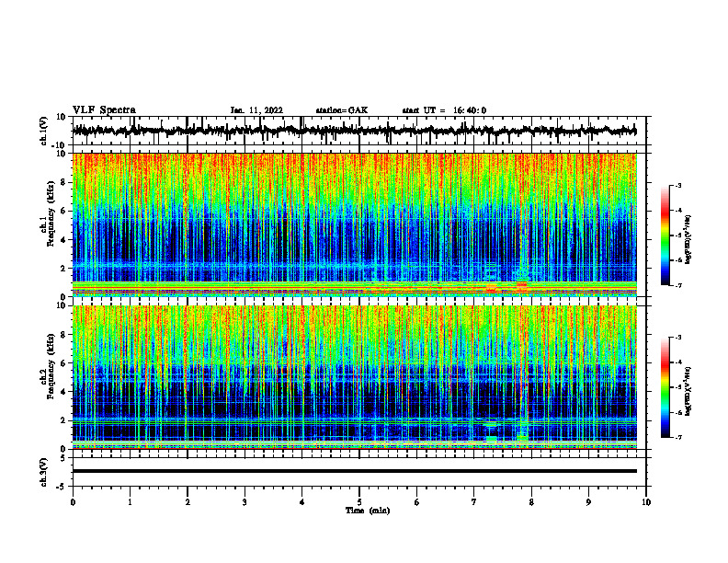Click inside the ch.2 spectrogram panel
728x563 pixels.
(354, 377)
